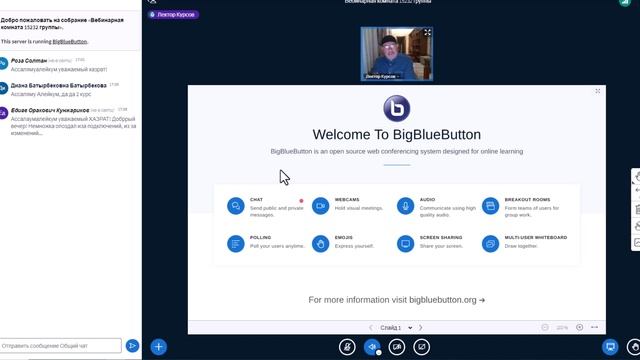Go to the next slide arrow
640x360 pixels.
click(420, 327)
